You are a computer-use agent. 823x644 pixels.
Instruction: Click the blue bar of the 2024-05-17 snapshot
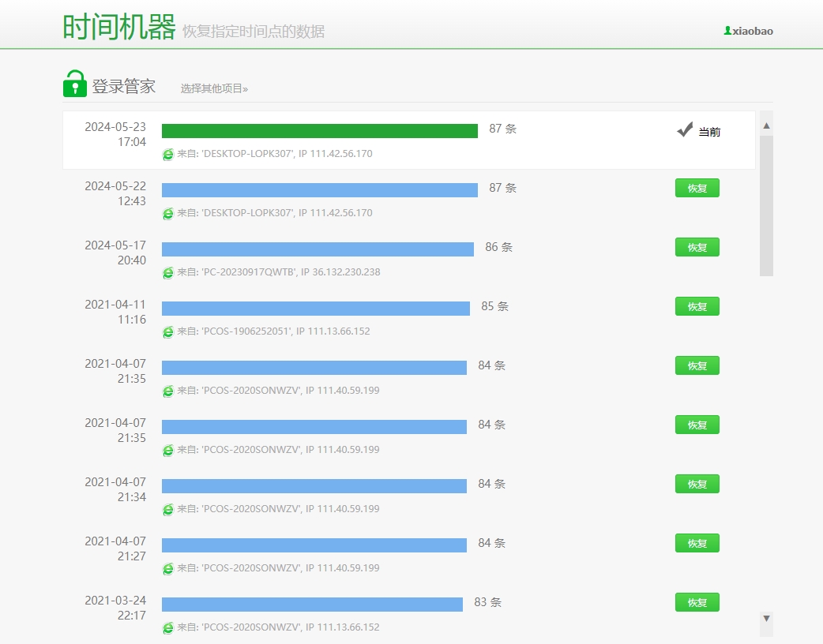point(318,249)
